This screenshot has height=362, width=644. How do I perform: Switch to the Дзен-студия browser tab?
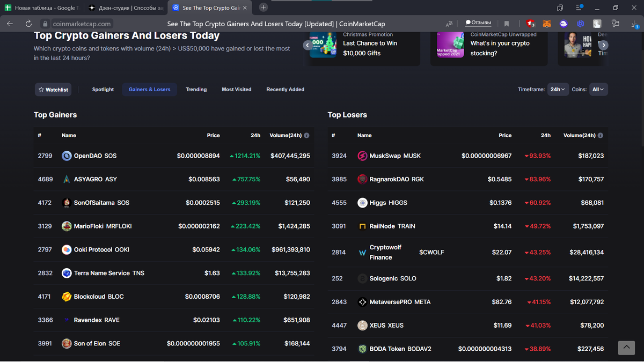[x=126, y=8]
